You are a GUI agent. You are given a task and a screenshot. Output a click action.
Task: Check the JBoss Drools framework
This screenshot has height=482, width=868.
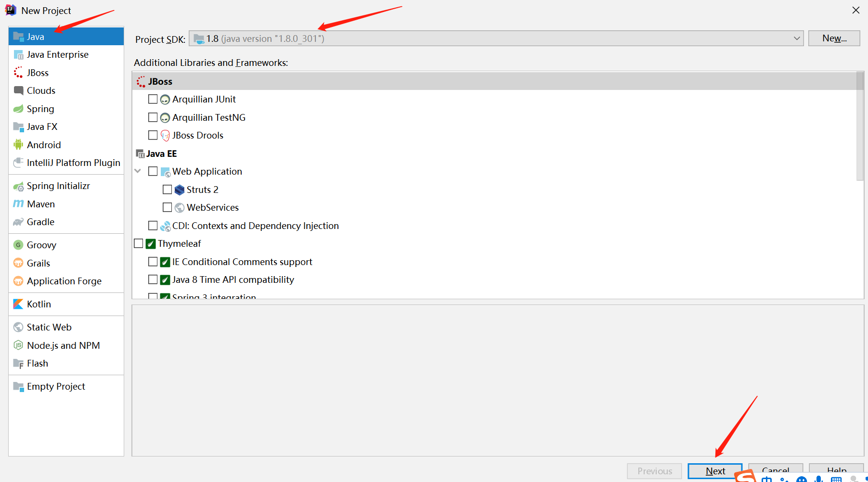[x=153, y=135]
